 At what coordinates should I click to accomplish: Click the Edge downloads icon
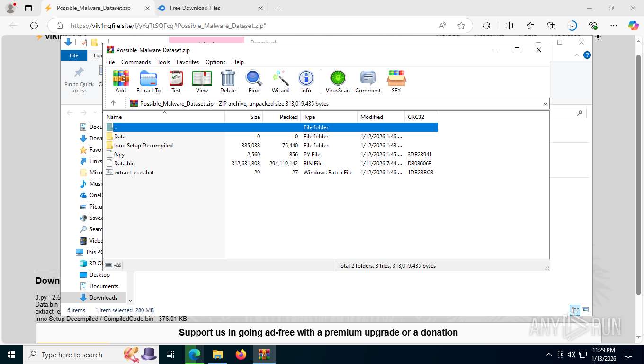(x=572, y=26)
